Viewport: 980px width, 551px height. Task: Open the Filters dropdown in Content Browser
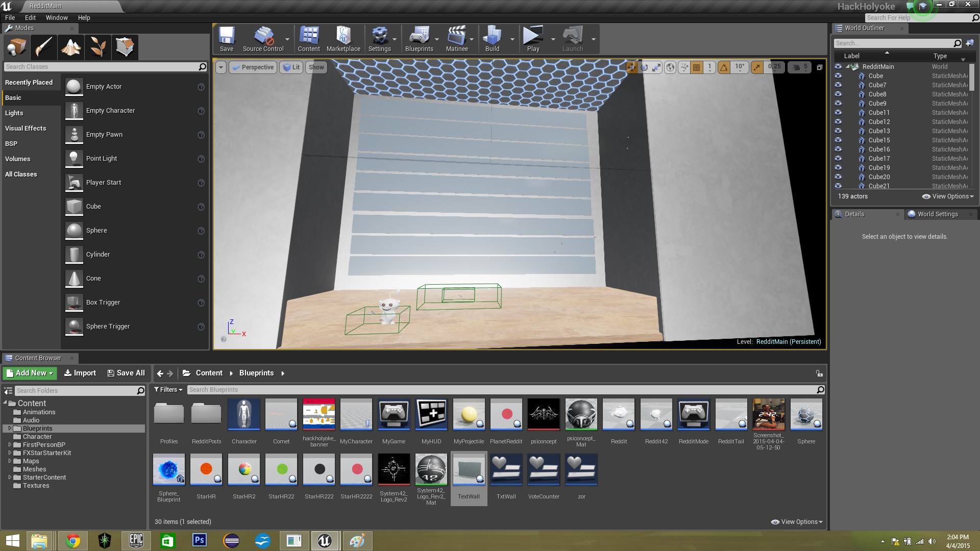(168, 390)
